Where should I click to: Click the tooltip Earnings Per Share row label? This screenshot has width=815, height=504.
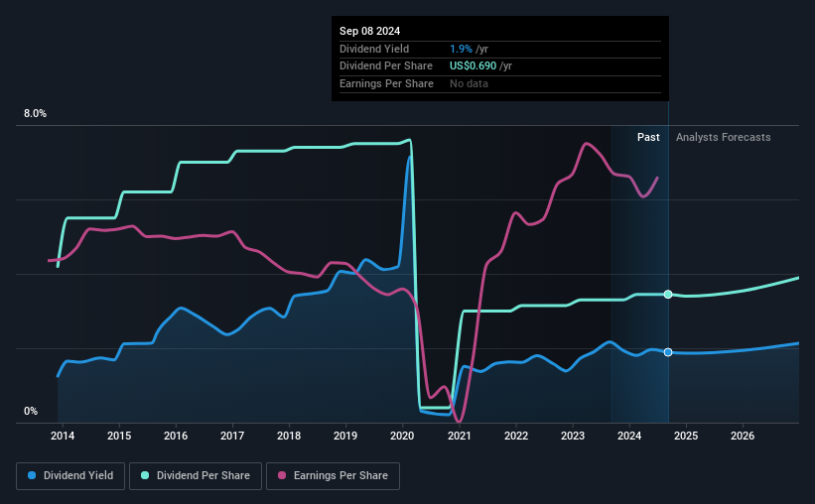coord(386,83)
